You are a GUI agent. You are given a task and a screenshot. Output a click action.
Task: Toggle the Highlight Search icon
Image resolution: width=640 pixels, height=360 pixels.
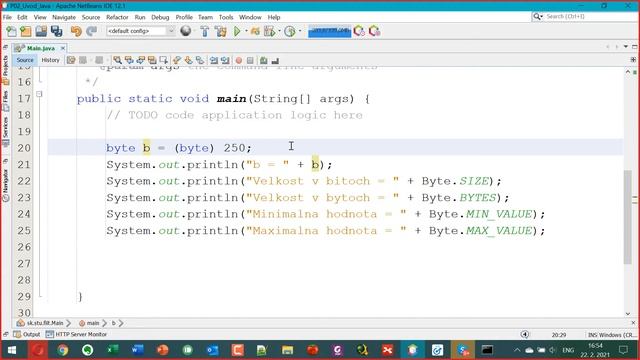(152, 60)
